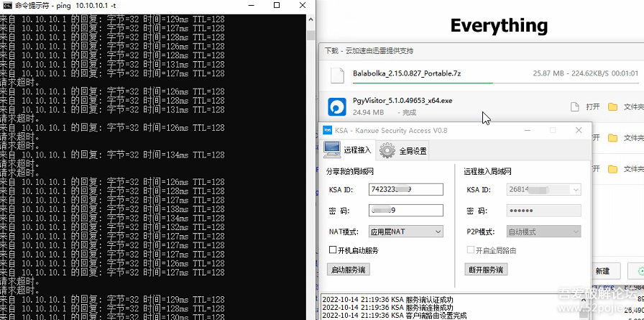644x320 pixels.
Task: Click the P2P模式 label
Action: [481, 232]
